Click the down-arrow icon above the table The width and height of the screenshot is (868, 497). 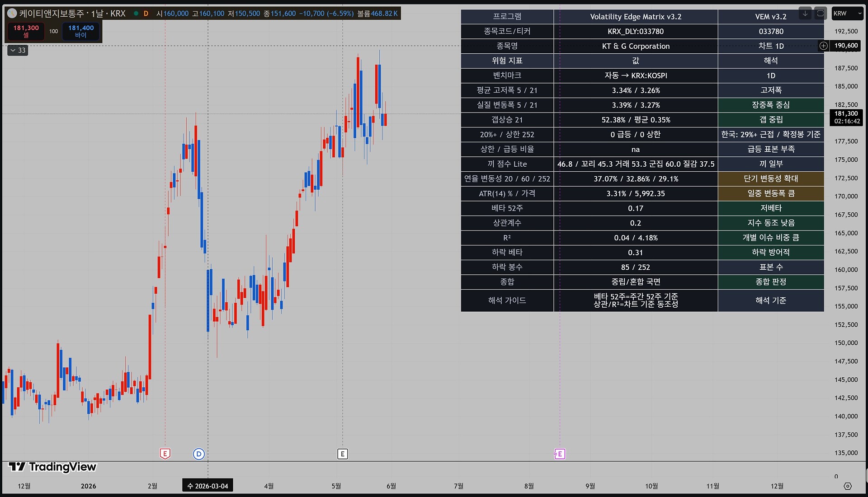click(805, 14)
